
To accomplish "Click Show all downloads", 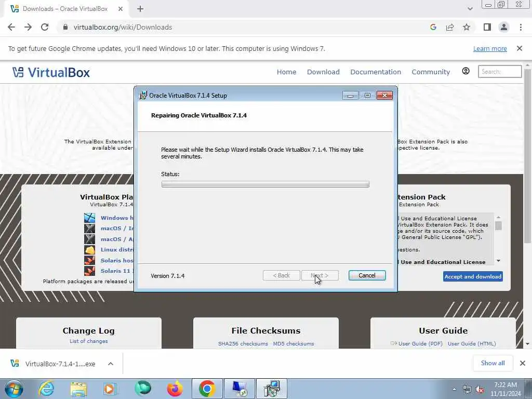I will [x=493, y=363].
